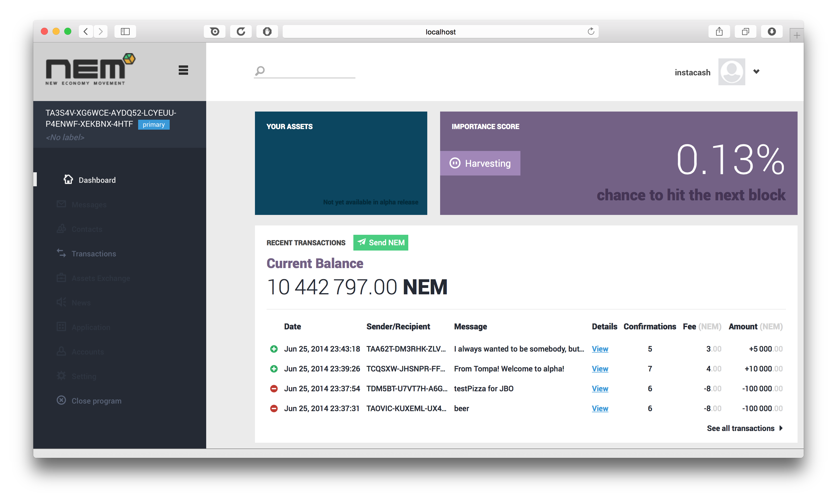Screen dimensions: 837x504
Task: Open a new tab with plus button
Action: 797,35
